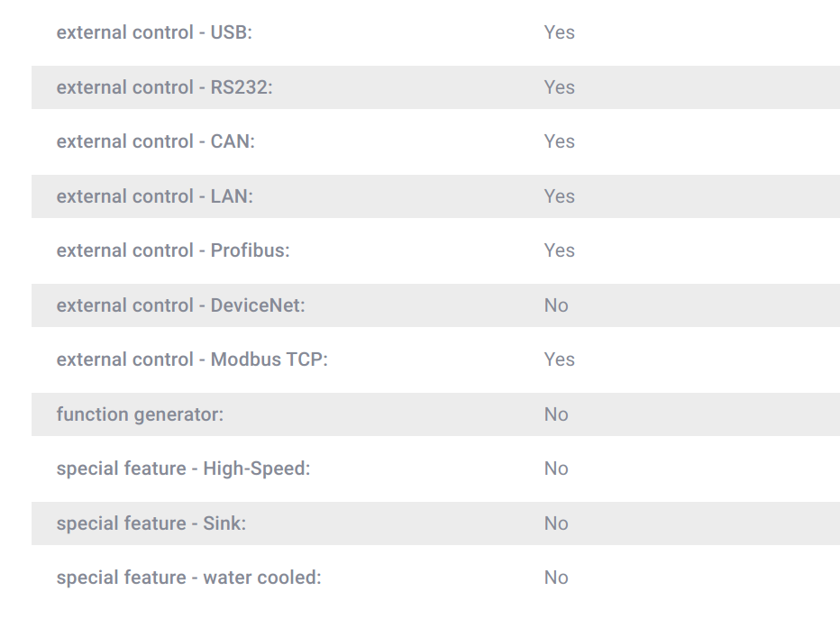Select the Yes value in LAN row

click(x=560, y=196)
